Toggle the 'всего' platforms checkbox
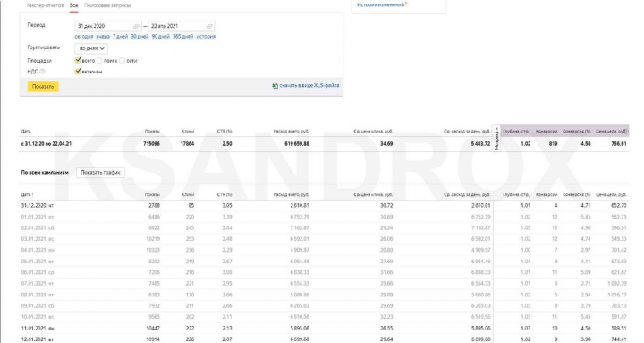Screen dimensions: 644x343 pos(78,60)
